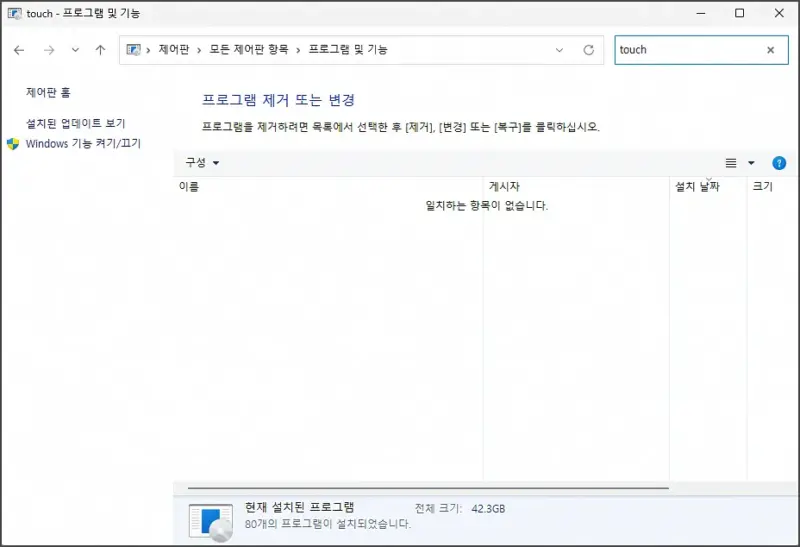800x547 pixels.
Task: Minimize the 프로그램 및 기능 window
Action: pos(701,13)
